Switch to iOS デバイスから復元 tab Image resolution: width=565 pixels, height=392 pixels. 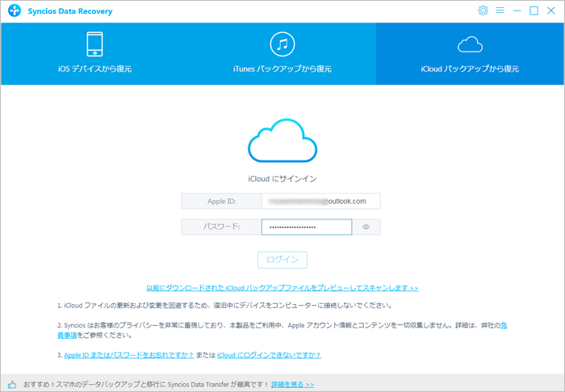pyautogui.click(x=94, y=54)
